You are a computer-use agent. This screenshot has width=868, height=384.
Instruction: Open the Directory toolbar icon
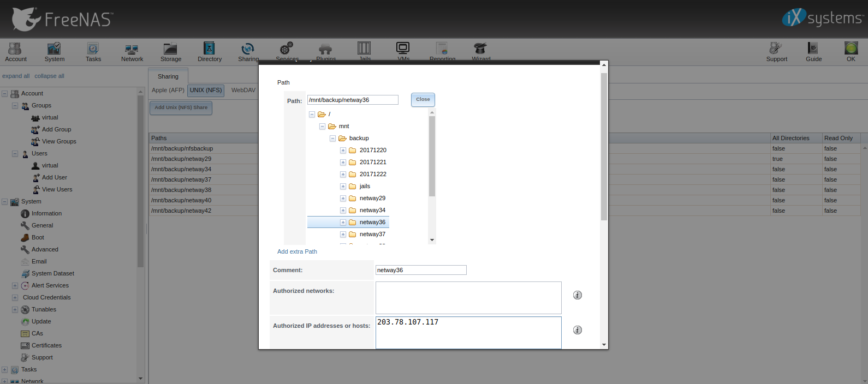(209, 52)
